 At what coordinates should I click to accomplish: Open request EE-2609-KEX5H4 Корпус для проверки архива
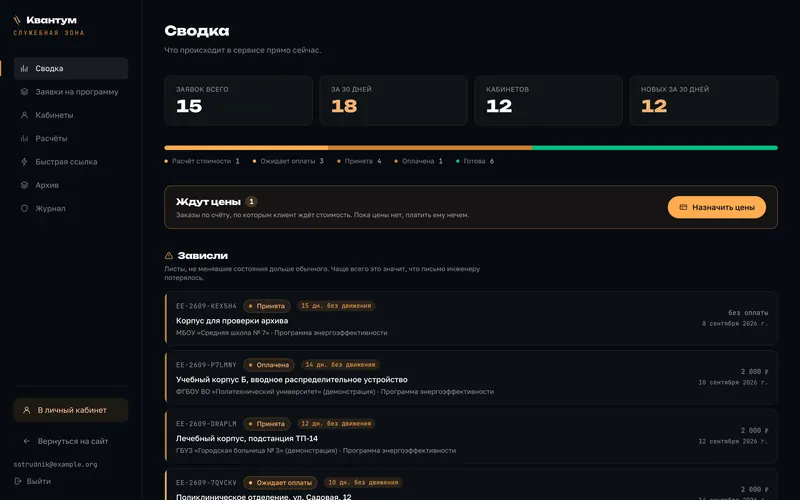point(471,319)
